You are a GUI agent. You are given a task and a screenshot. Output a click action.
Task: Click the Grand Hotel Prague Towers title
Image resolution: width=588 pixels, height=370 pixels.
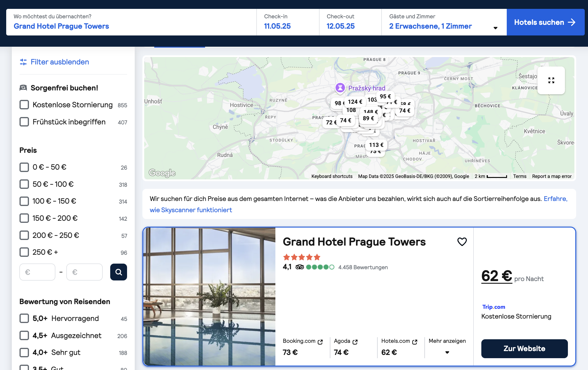(x=354, y=242)
